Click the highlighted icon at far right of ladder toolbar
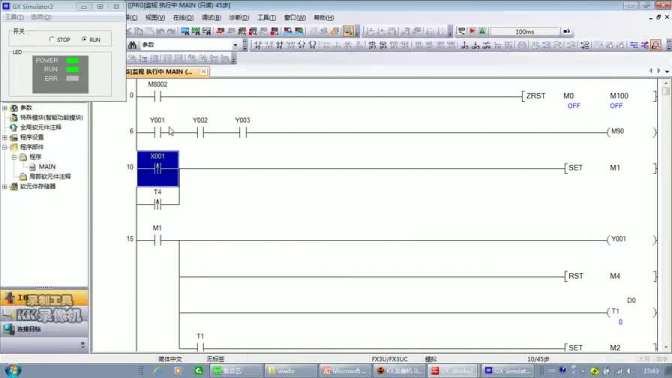Image resolution: width=672 pixels, height=378 pixels. click(656, 45)
